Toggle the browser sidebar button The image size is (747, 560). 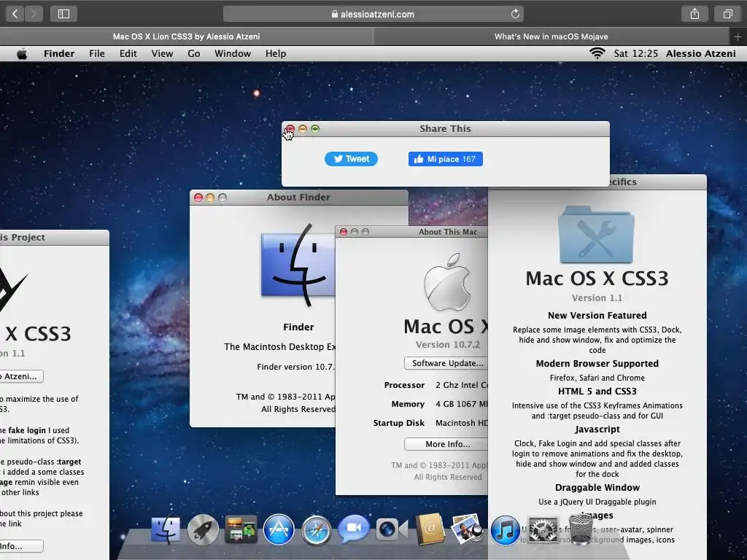pyautogui.click(x=64, y=14)
